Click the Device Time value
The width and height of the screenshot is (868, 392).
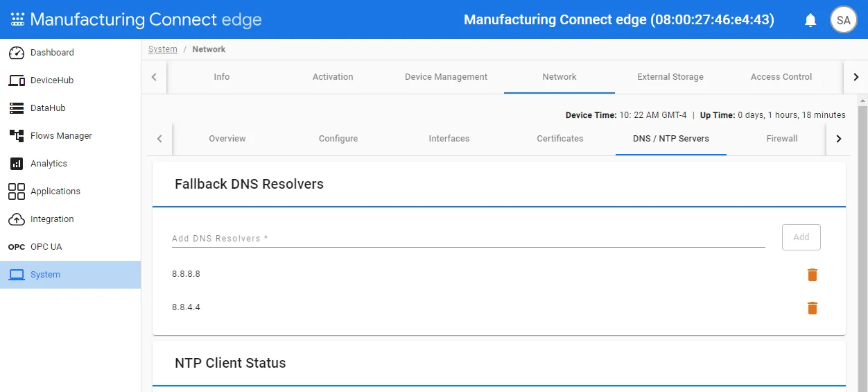click(x=652, y=115)
